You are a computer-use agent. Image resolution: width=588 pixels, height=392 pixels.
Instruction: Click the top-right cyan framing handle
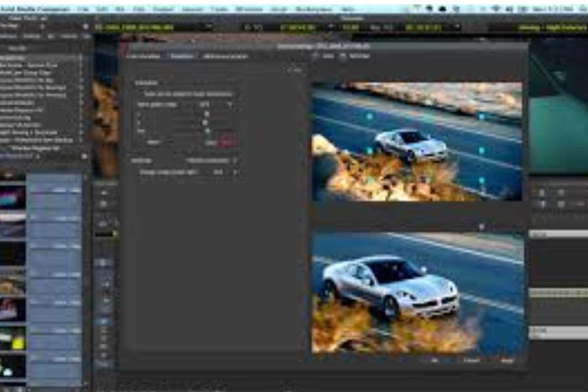[481, 117]
